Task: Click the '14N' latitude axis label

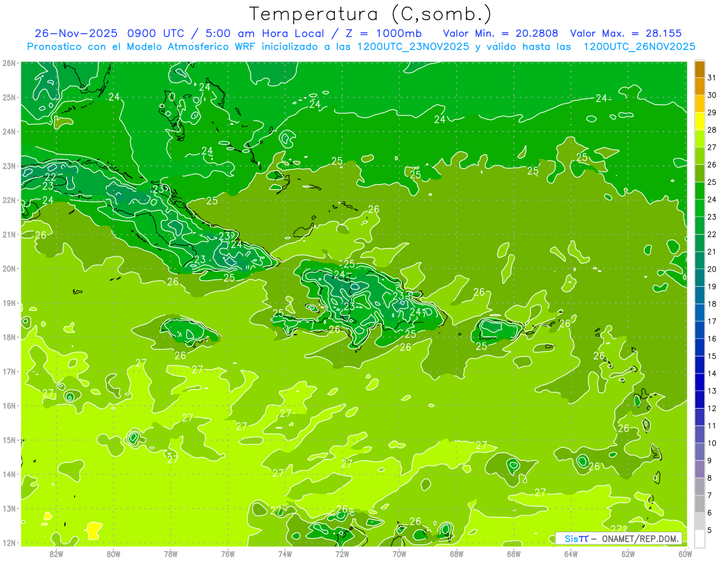Action: click(x=9, y=474)
